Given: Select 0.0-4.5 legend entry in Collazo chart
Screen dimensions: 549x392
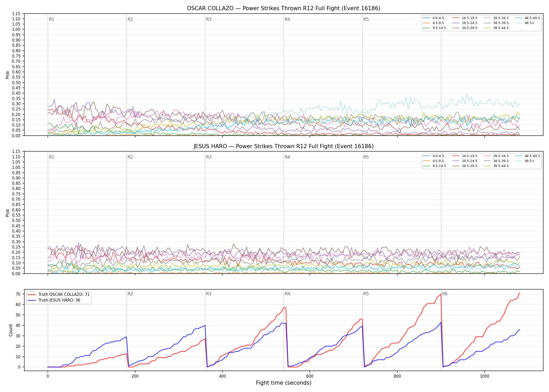Looking at the screenshot, I should pyautogui.click(x=433, y=18).
